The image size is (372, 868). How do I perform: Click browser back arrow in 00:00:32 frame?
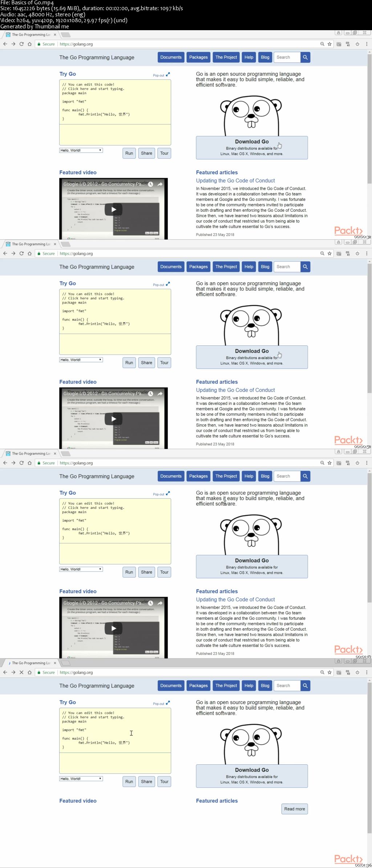[x=5, y=44]
